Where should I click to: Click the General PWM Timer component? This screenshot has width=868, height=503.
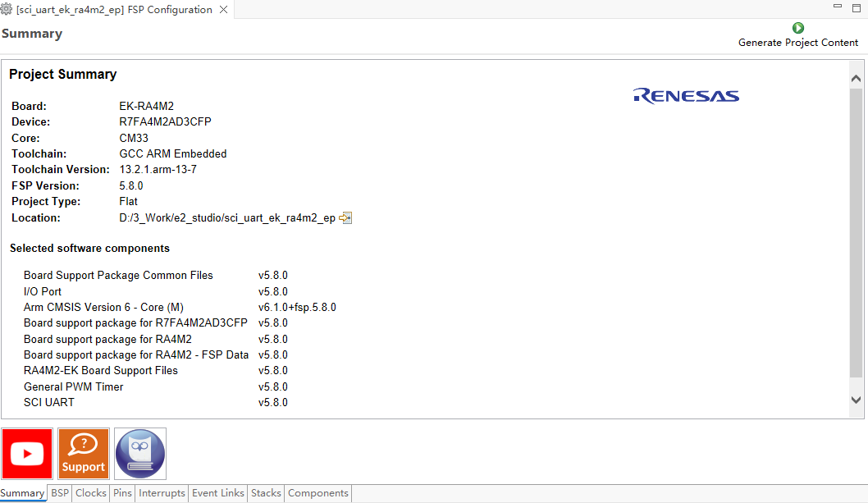[74, 386]
